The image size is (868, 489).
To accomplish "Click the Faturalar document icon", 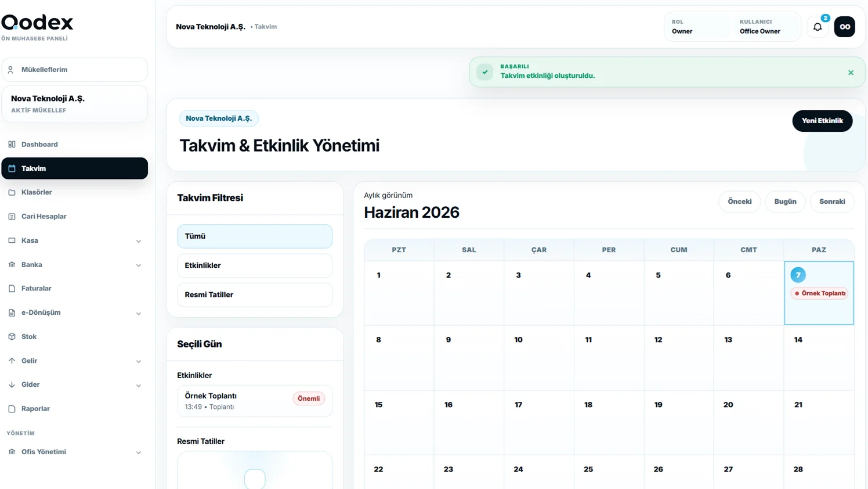I will [12, 289].
